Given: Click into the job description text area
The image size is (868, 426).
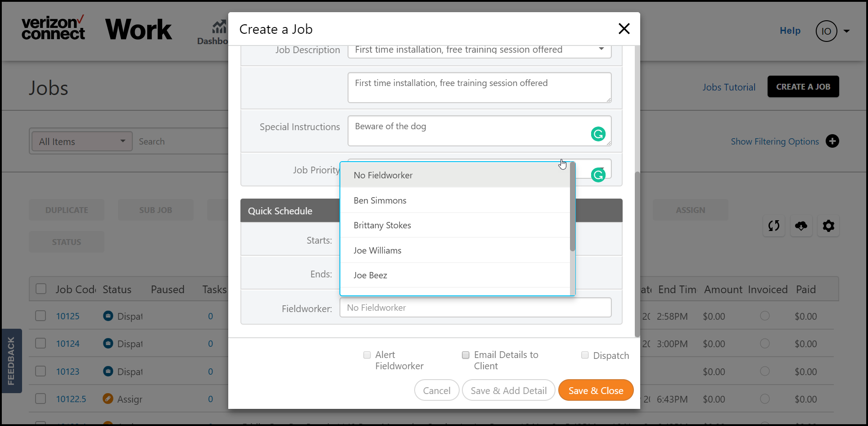Looking at the screenshot, I should 479,87.
